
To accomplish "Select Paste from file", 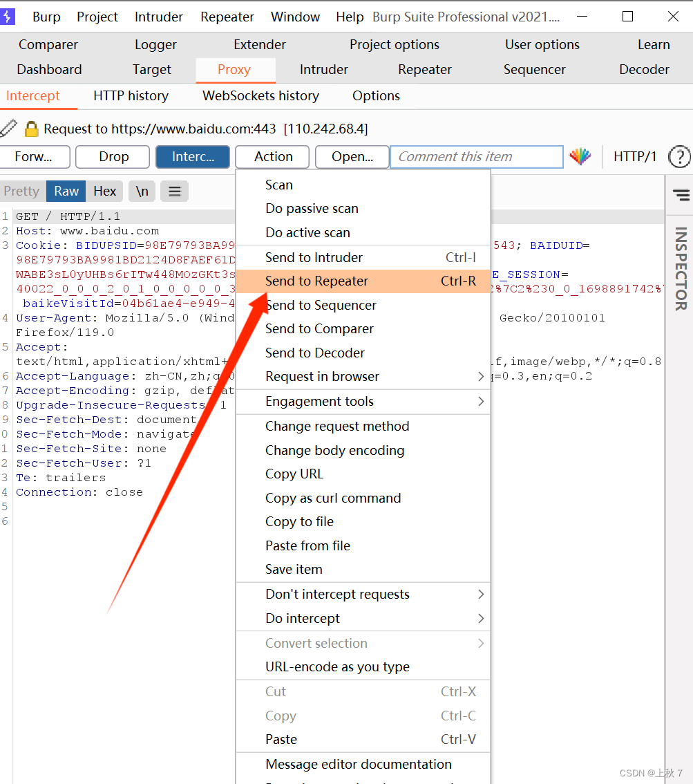I will pyautogui.click(x=363, y=546).
